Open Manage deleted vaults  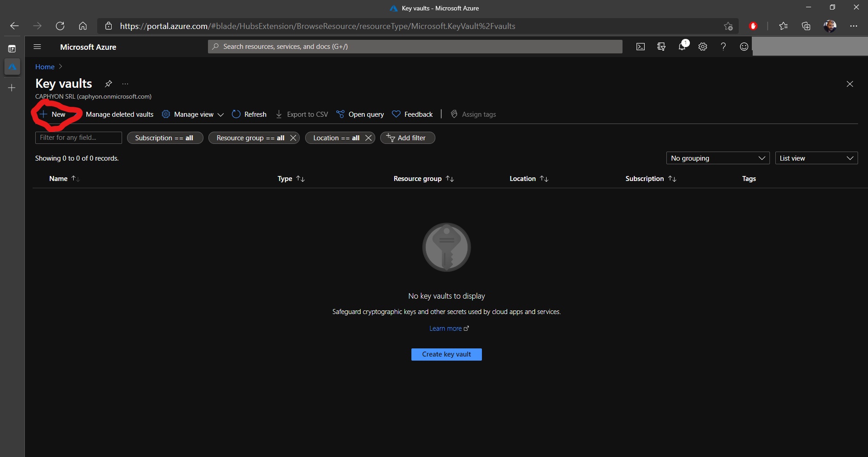(x=120, y=114)
